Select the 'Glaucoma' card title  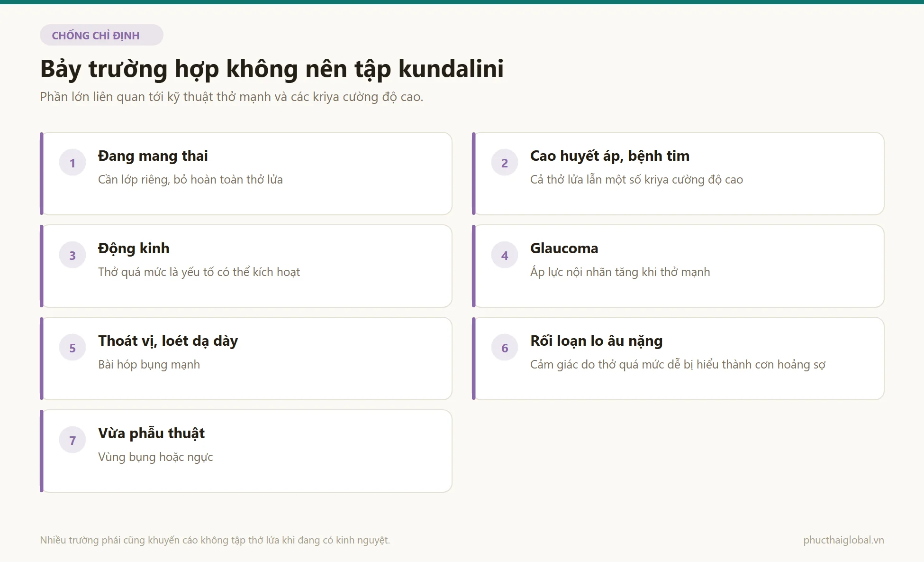pyautogui.click(x=564, y=248)
